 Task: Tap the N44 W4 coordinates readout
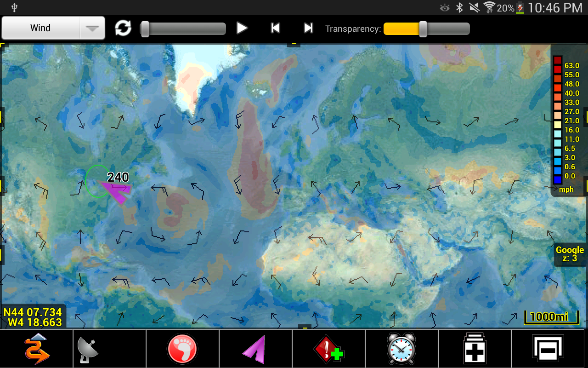click(33, 317)
